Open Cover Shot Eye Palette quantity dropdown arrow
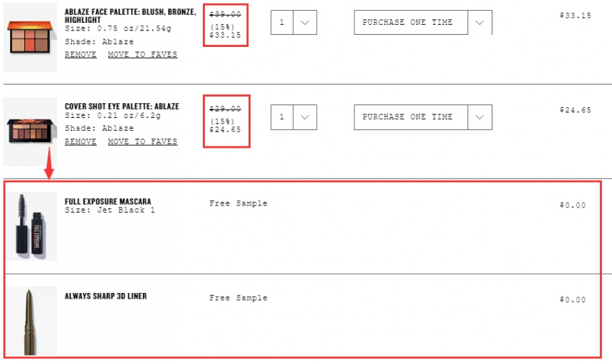This screenshot has width=612, height=364. pos(305,117)
